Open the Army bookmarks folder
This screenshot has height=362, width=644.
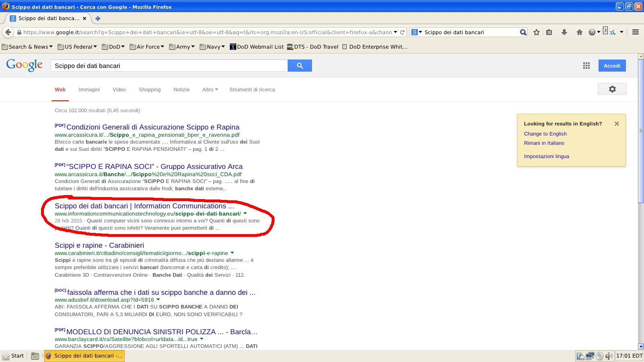click(182, 47)
